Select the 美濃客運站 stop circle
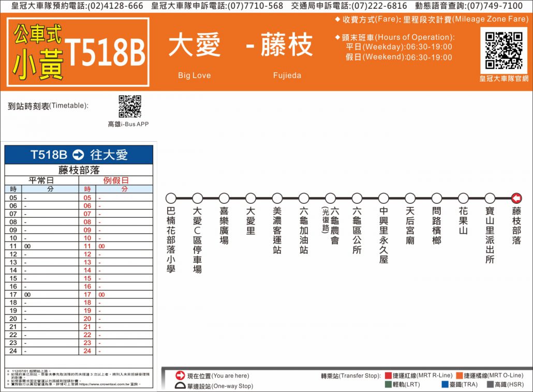 click(277, 198)
